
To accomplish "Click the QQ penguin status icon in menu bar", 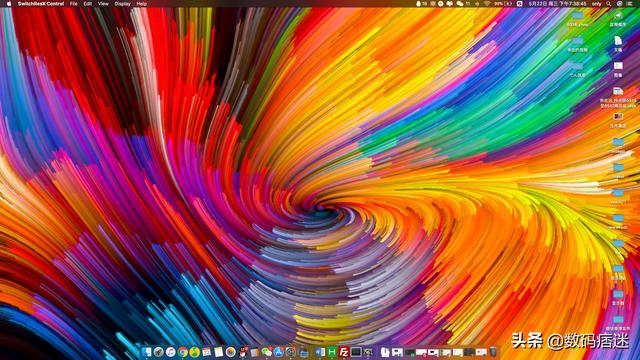I will [418, 4].
